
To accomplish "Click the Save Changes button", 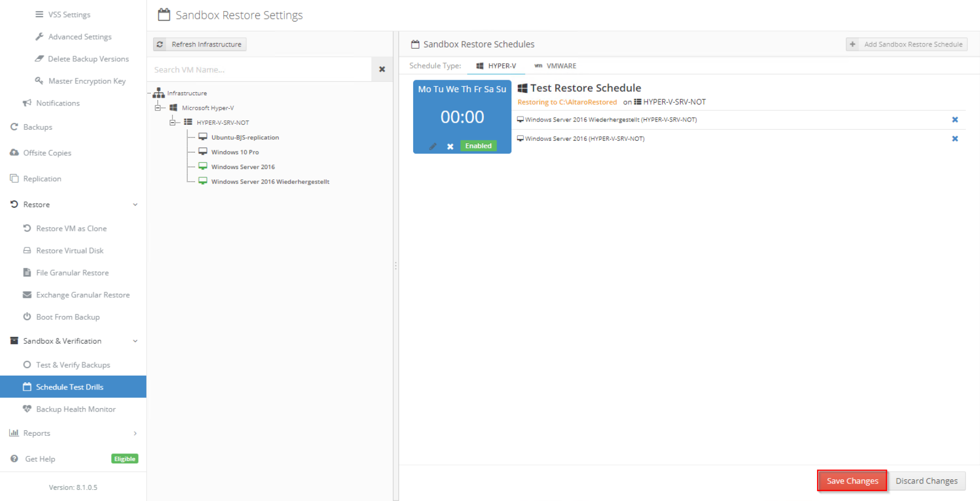I will click(x=852, y=481).
